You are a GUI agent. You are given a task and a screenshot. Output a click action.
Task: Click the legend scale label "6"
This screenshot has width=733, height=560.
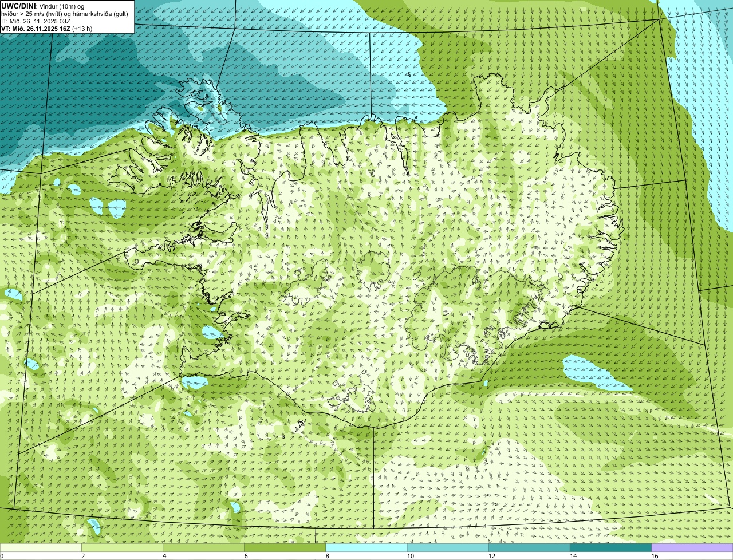point(246,556)
